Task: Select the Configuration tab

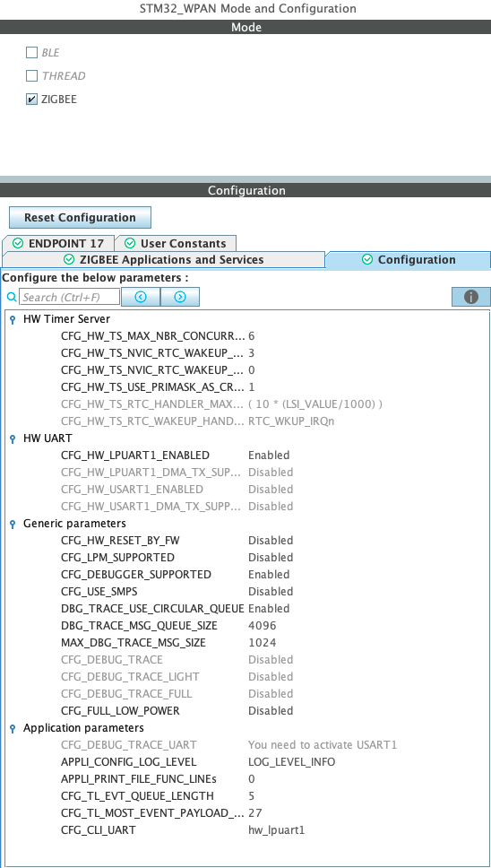Action: point(408,260)
